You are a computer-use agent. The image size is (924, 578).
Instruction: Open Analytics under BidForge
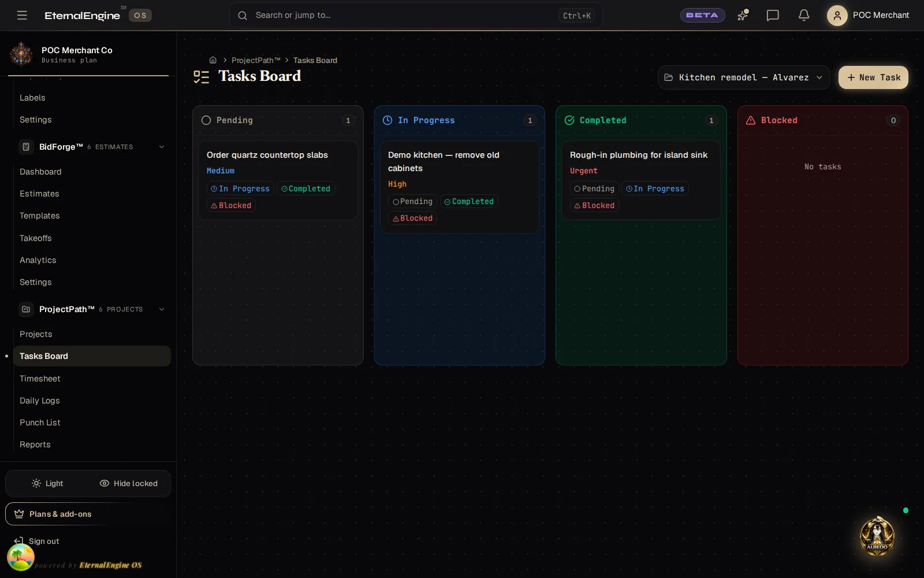click(92, 260)
